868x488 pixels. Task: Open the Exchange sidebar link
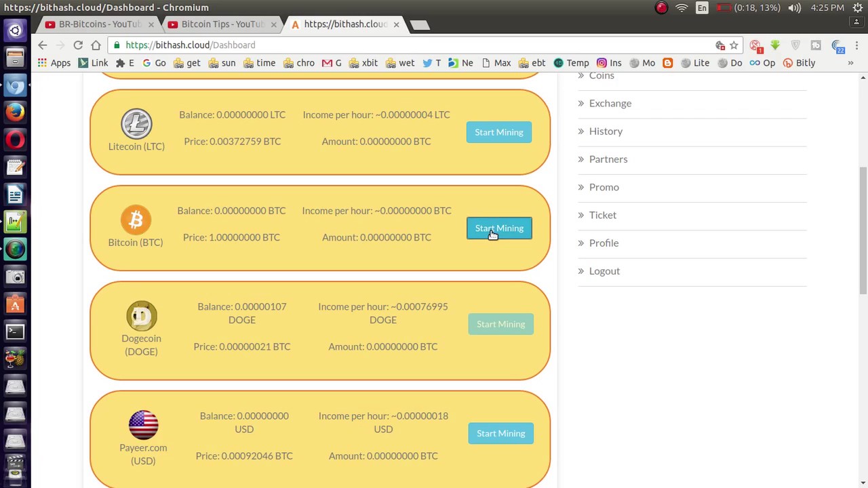click(x=610, y=103)
